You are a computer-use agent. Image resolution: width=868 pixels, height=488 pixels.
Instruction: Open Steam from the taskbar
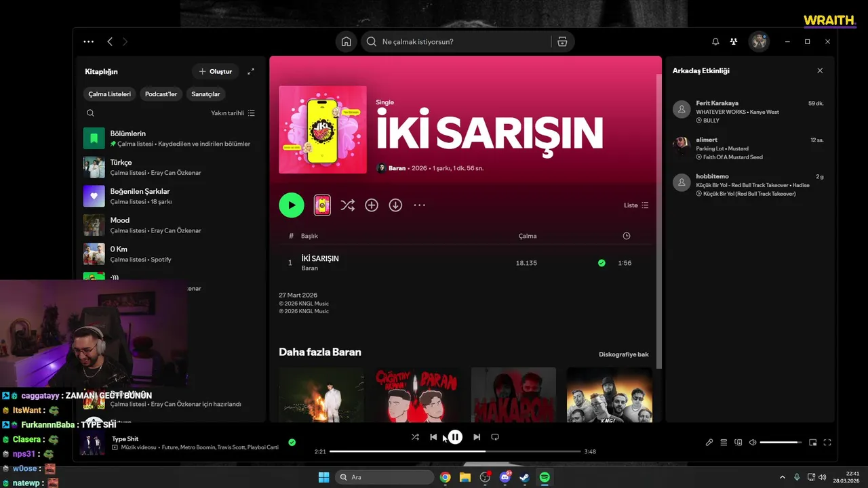coord(525,477)
